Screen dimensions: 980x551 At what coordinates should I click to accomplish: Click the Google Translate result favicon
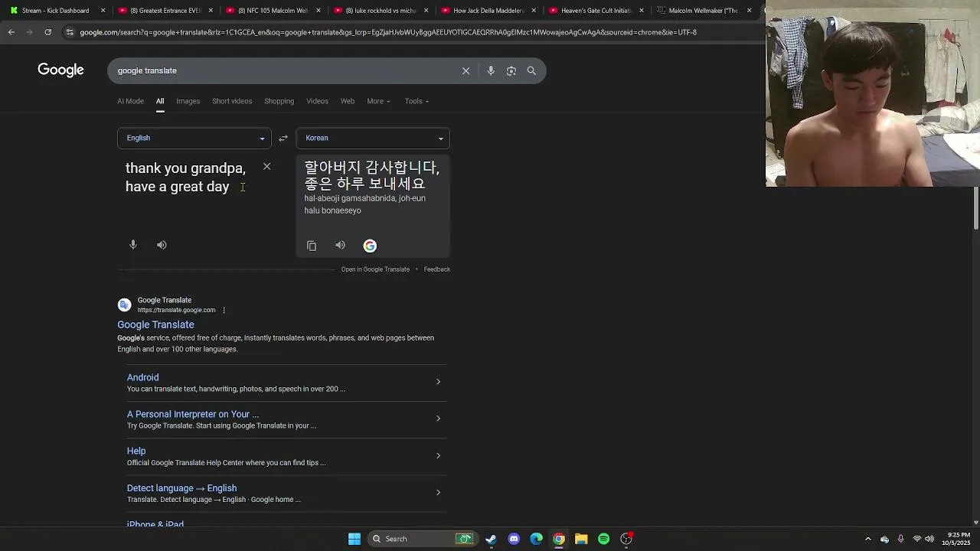[124, 305]
